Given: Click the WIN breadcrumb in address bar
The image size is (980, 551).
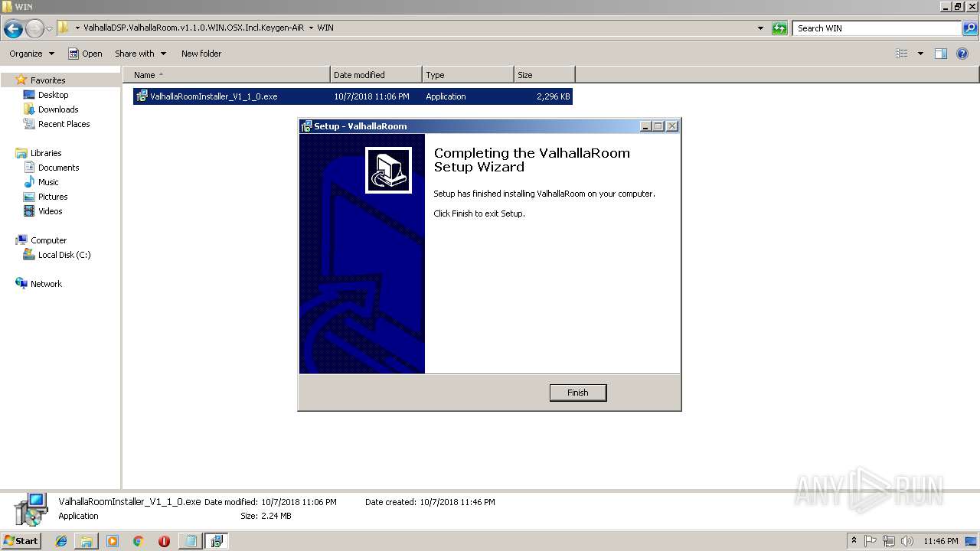Looking at the screenshot, I should click(325, 28).
